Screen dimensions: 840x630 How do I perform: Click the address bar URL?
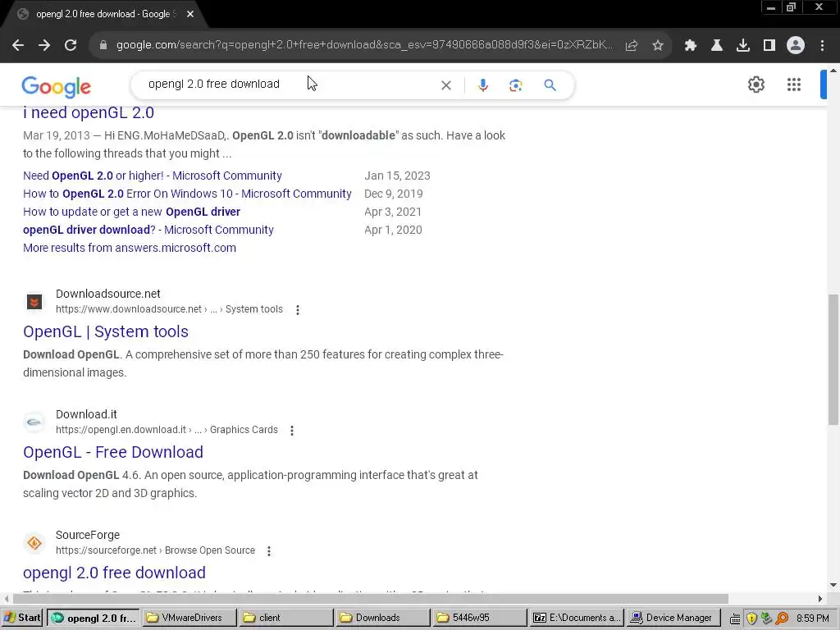[364, 45]
